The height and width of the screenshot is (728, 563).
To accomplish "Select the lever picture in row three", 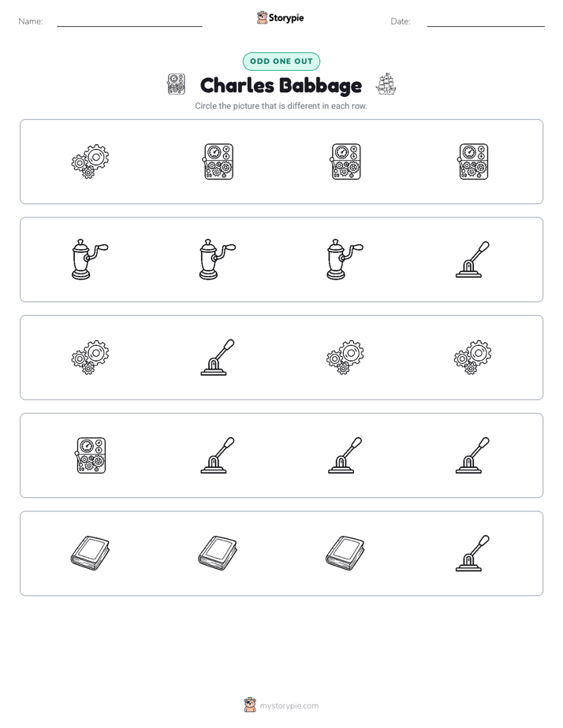I will tap(218, 358).
